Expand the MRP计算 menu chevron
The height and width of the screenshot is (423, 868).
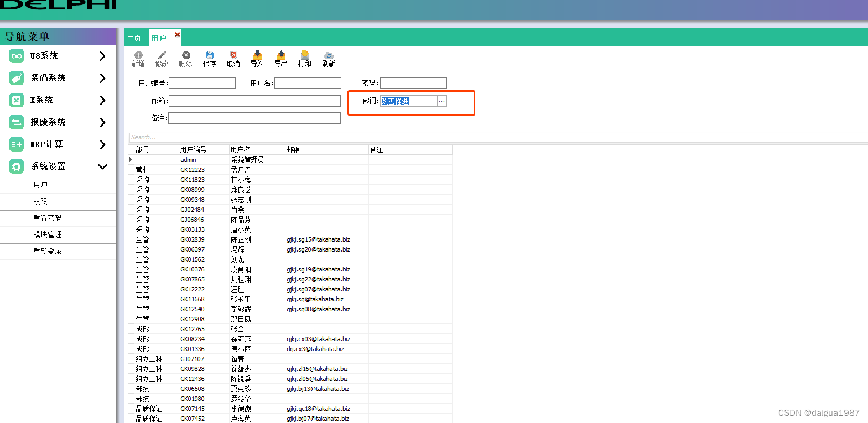click(x=102, y=144)
